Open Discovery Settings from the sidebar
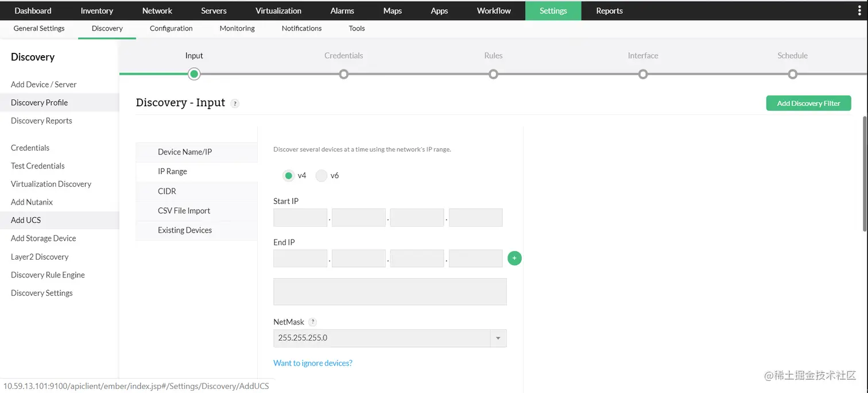Image resolution: width=868 pixels, height=393 pixels. [x=41, y=292]
